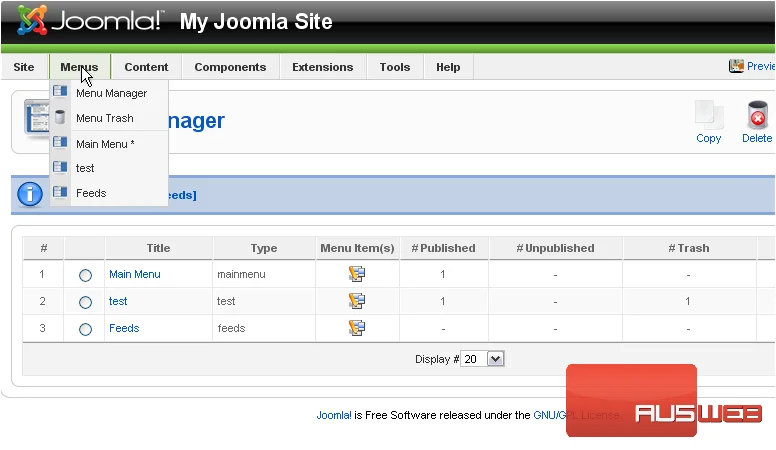
Task: Click the Joomla logo icon
Action: coord(32,20)
